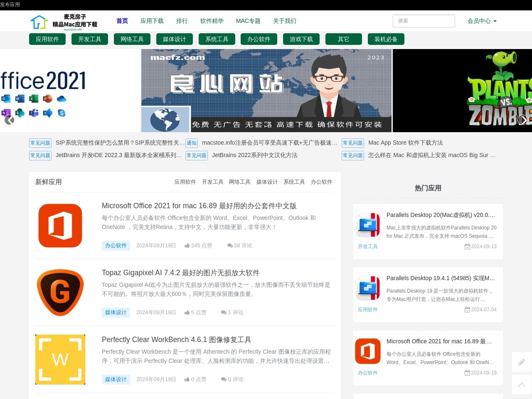Open Microsoft Office 2021 for mac 16.89 title
The height and width of the screenshot is (399, 532).
pyautogui.click(x=199, y=206)
